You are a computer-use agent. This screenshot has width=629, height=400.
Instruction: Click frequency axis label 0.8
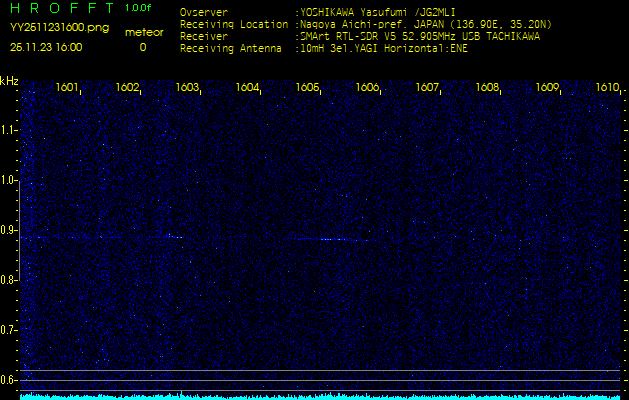tap(8, 280)
